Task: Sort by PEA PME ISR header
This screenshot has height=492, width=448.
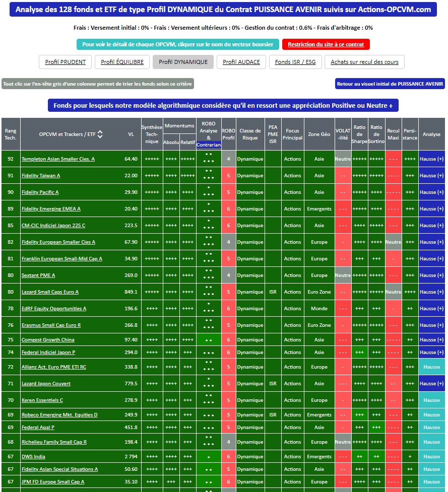Action: [x=273, y=134]
